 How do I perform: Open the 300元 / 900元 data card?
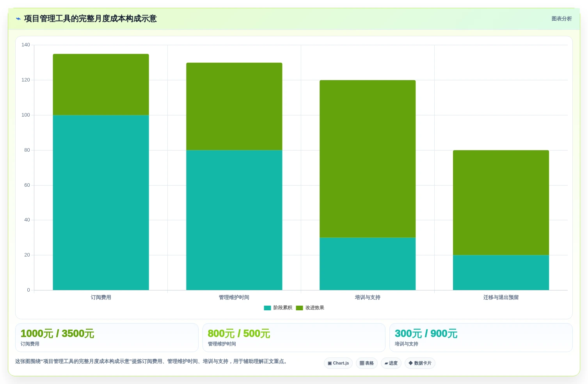481,338
